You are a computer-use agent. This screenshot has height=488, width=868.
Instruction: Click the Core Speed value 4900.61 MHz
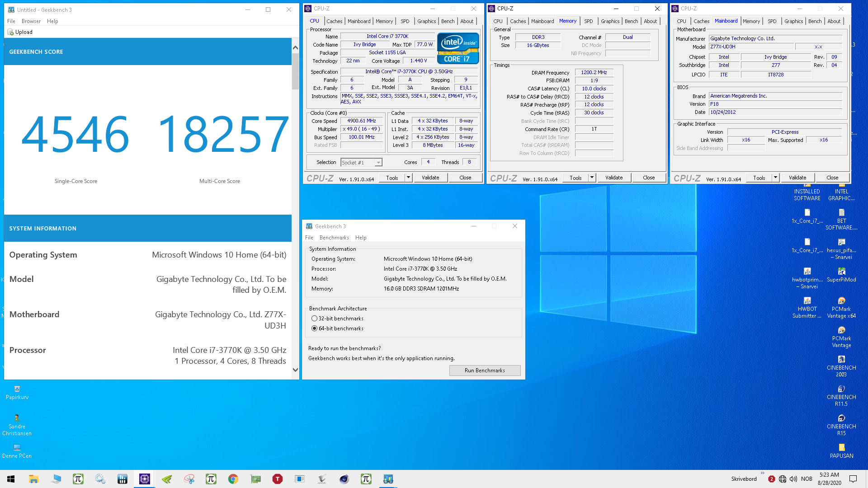click(x=362, y=121)
